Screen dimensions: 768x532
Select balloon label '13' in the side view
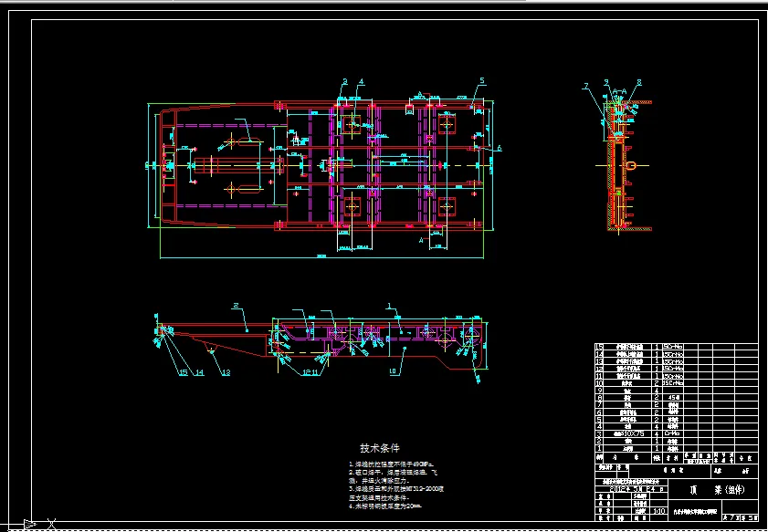click(x=226, y=372)
